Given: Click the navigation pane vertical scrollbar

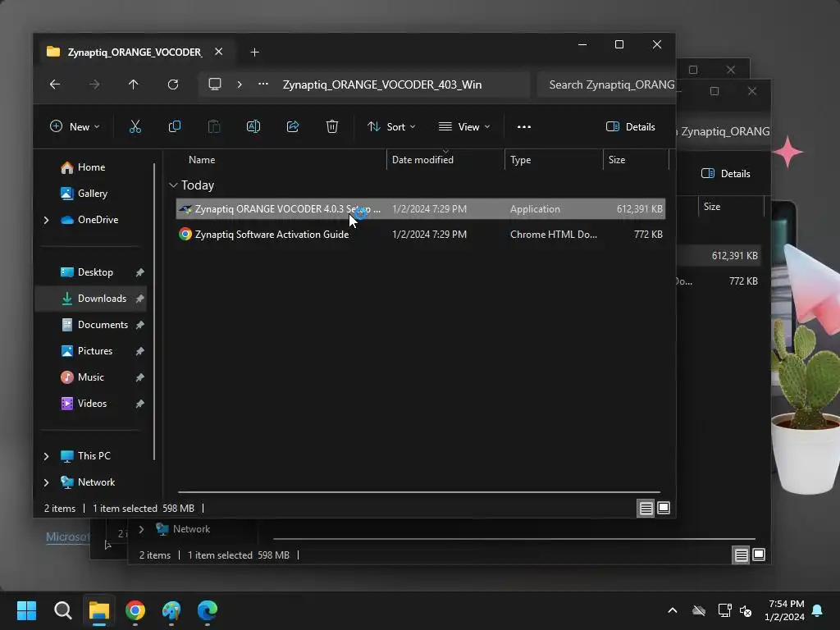Looking at the screenshot, I should click(x=154, y=311).
